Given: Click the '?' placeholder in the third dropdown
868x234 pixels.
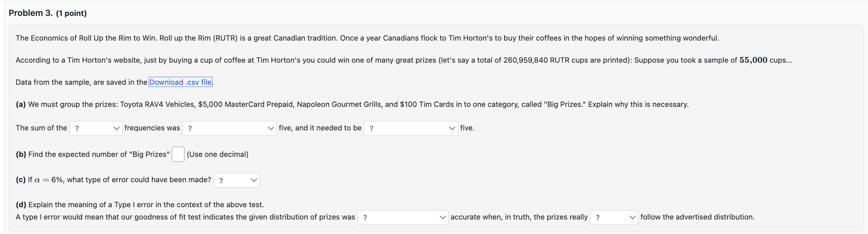Looking at the screenshot, I should [x=371, y=128].
